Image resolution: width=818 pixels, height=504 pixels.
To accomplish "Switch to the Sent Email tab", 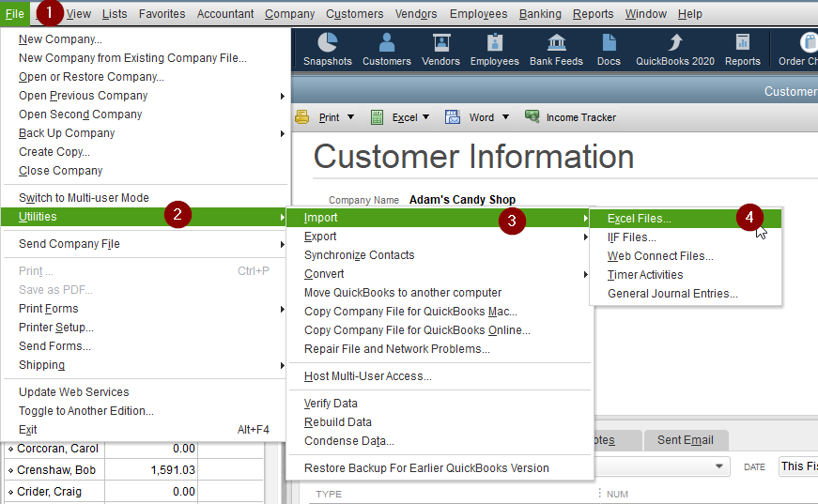I will (685, 440).
